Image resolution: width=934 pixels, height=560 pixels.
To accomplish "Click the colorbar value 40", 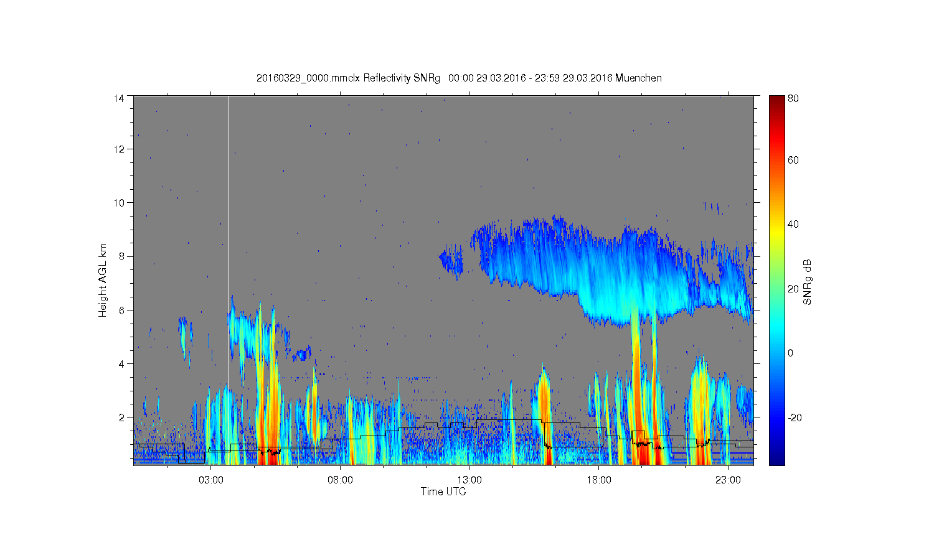I will [x=793, y=224].
